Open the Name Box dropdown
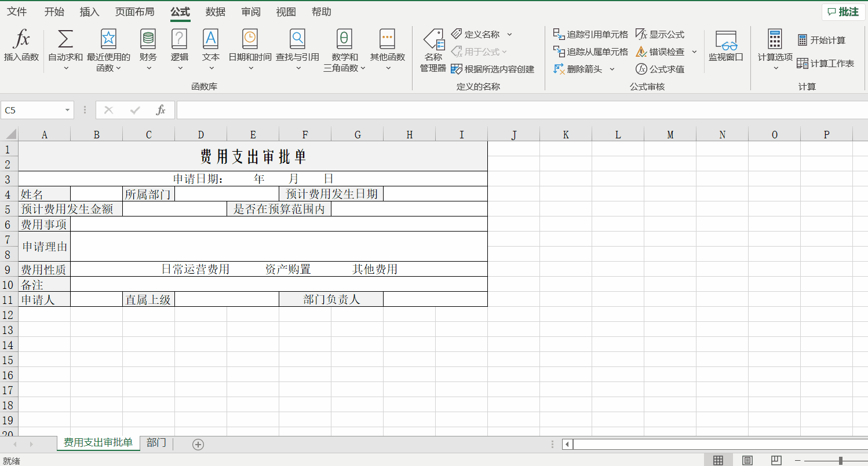Viewport: 868px width, 466px height. click(68, 109)
